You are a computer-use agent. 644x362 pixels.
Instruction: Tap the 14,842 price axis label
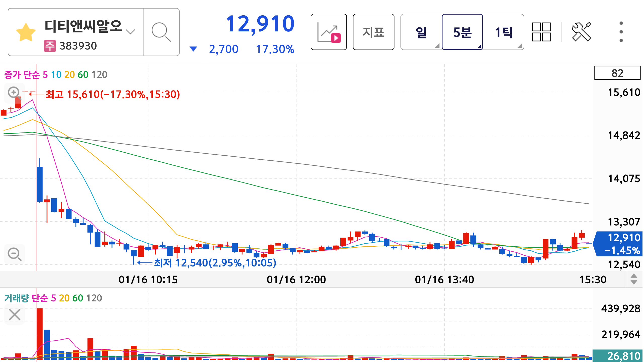[x=624, y=135]
